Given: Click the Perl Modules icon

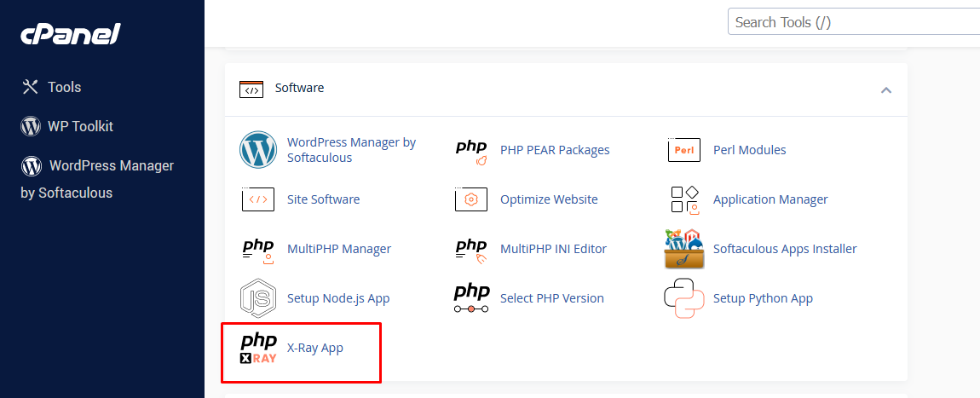Looking at the screenshot, I should pyautogui.click(x=683, y=150).
